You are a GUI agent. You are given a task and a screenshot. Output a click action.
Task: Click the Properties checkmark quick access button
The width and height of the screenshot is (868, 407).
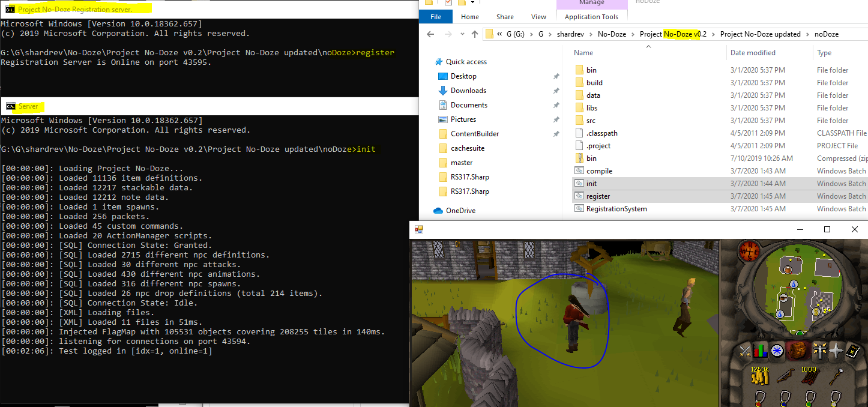point(448,3)
